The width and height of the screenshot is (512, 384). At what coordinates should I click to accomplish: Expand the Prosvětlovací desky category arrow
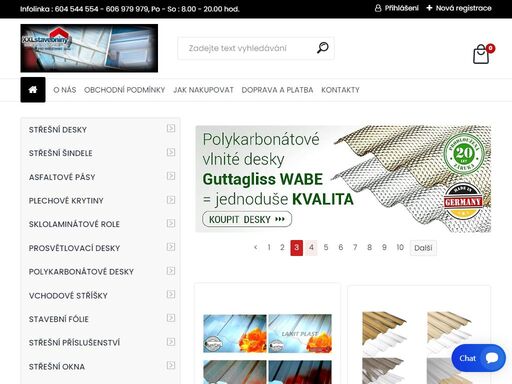[x=171, y=247]
